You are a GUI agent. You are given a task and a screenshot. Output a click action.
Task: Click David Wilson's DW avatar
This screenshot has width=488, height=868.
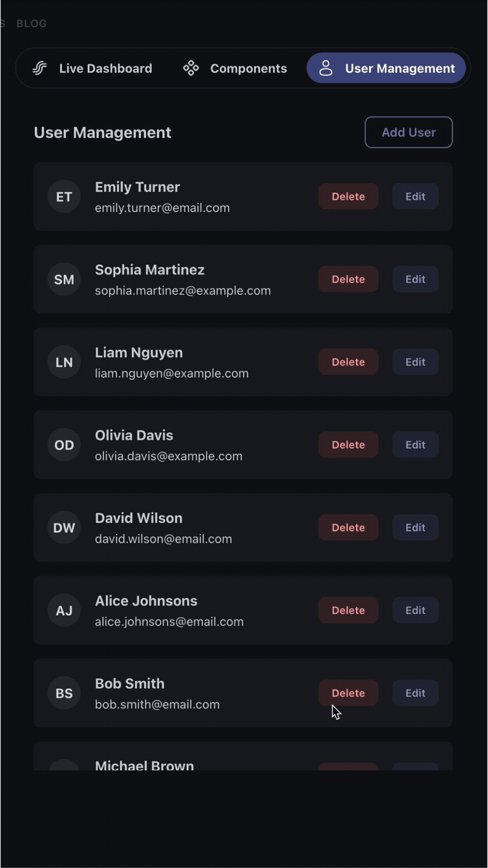point(64,528)
